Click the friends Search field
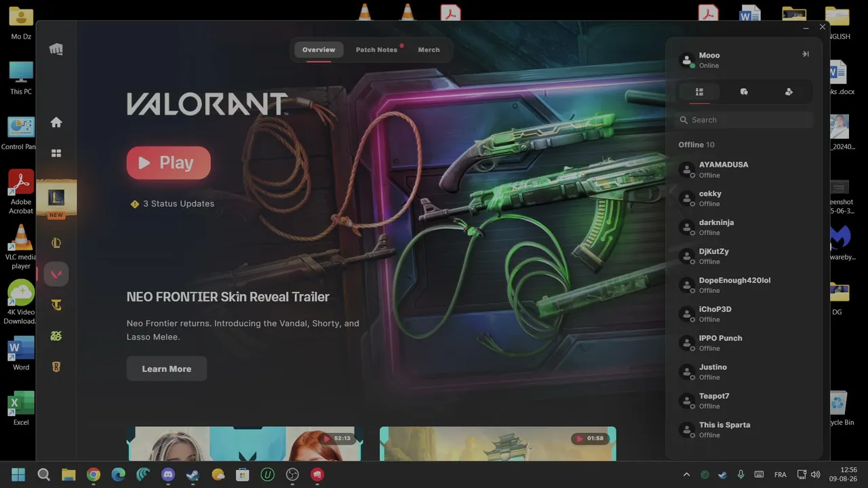Image resolution: width=868 pixels, height=488 pixels. pyautogui.click(x=745, y=120)
